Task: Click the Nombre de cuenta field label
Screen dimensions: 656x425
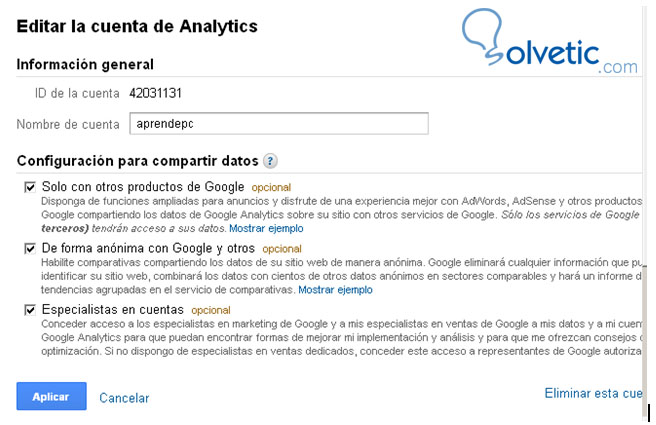Action: pos(69,124)
